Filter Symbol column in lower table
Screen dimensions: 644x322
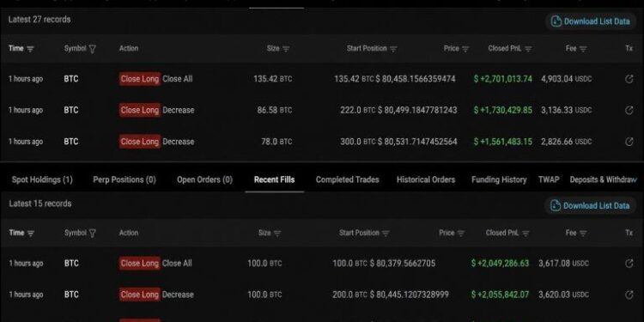click(x=93, y=234)
